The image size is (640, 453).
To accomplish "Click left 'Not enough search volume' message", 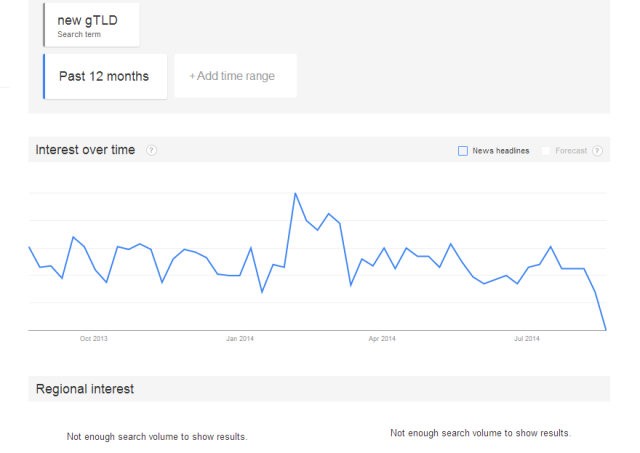I will (157, 436).
